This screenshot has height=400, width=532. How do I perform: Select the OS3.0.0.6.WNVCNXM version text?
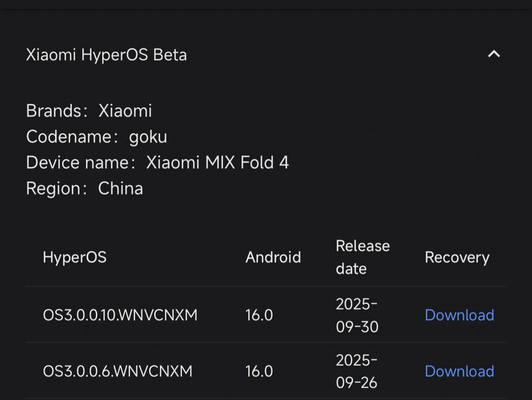[117, 372]
